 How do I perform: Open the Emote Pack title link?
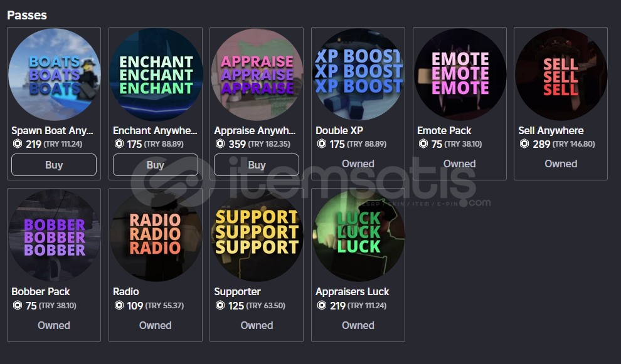[x=444, y=130]
